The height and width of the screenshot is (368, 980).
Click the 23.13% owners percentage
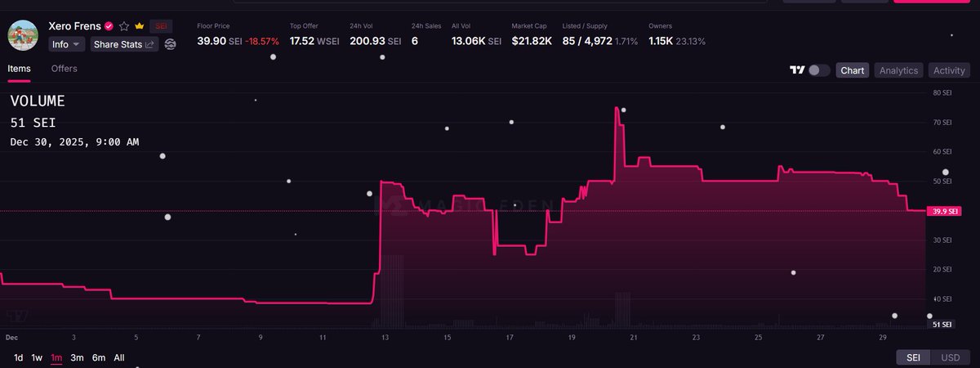(x=692, y=41)
